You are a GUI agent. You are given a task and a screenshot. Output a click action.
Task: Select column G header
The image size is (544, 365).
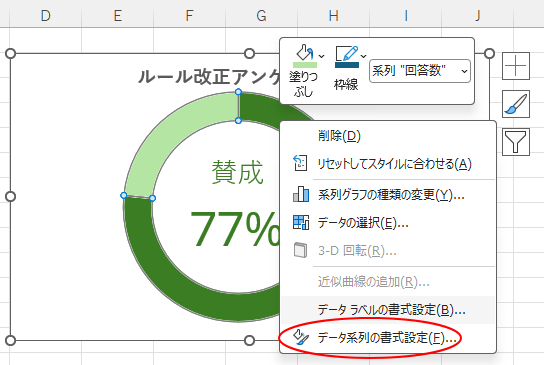coord(262,16)
